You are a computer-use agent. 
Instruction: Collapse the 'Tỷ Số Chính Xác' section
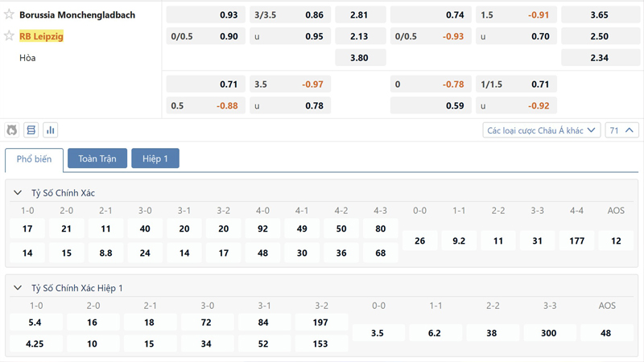[18, 193]
